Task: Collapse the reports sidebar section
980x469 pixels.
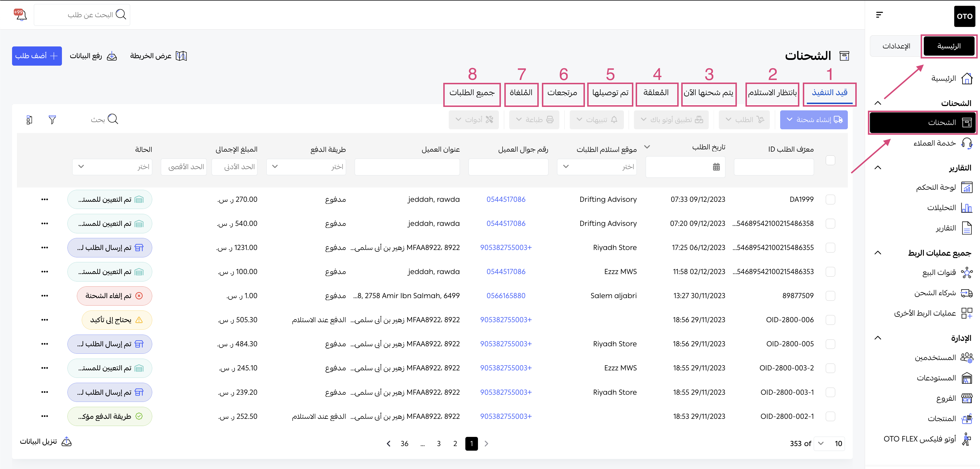Action: 878,168
